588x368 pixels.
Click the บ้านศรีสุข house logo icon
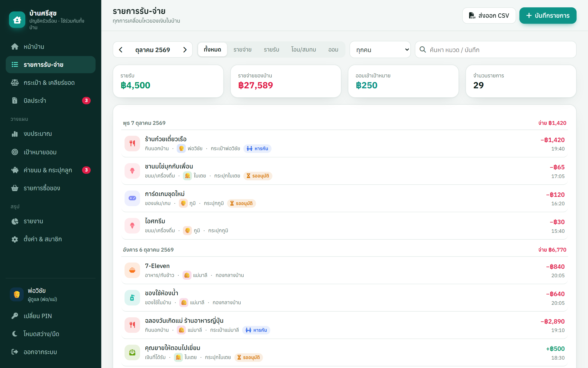pos(17,20)
